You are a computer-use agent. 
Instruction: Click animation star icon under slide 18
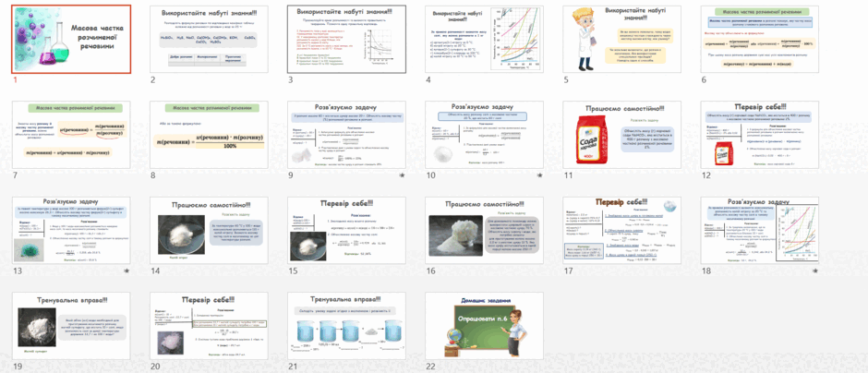(x=815, y=271)
